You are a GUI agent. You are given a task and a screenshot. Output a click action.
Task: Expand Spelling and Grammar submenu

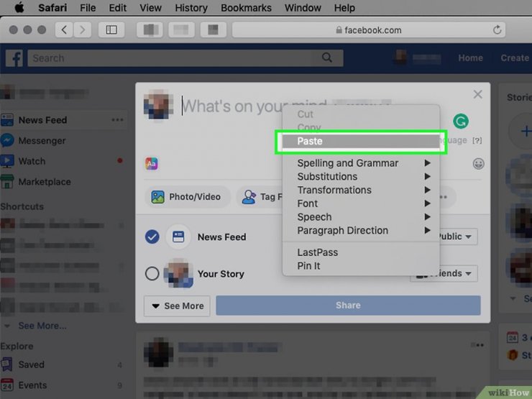click(361, 163)
